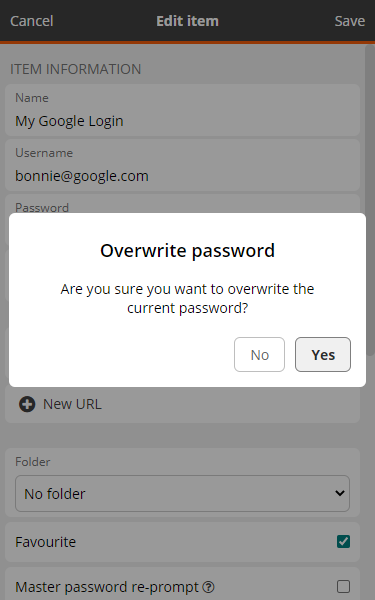Toggle the Favourite checkbox
The height and width of the screenshot is (600, 375).
click(343, 541)
